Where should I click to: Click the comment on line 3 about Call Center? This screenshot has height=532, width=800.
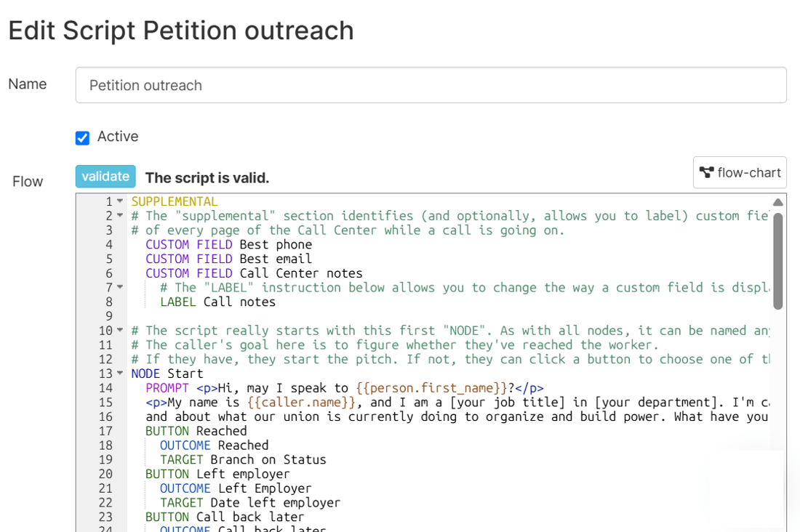(x=348, y=230)
